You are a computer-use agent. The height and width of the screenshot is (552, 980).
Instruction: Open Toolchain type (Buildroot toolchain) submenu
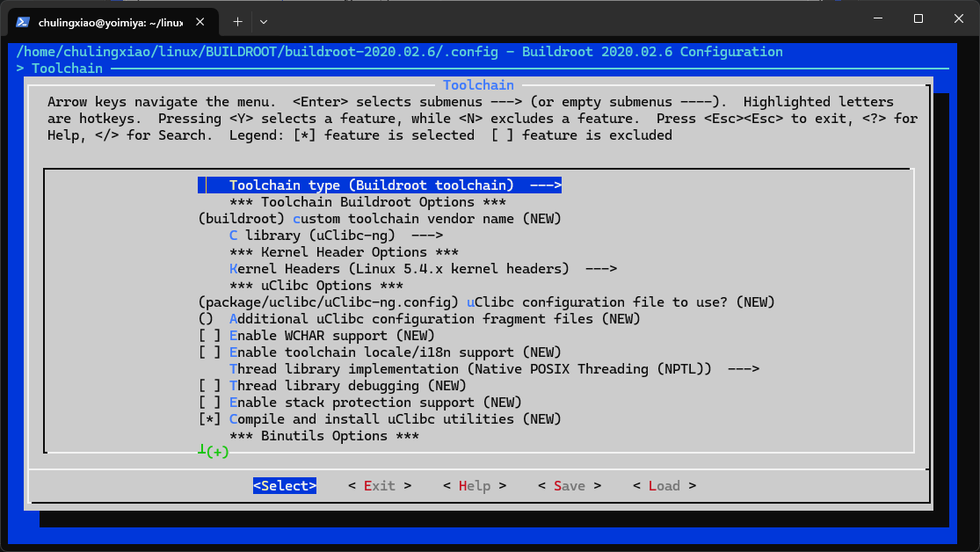pos(380,185)
